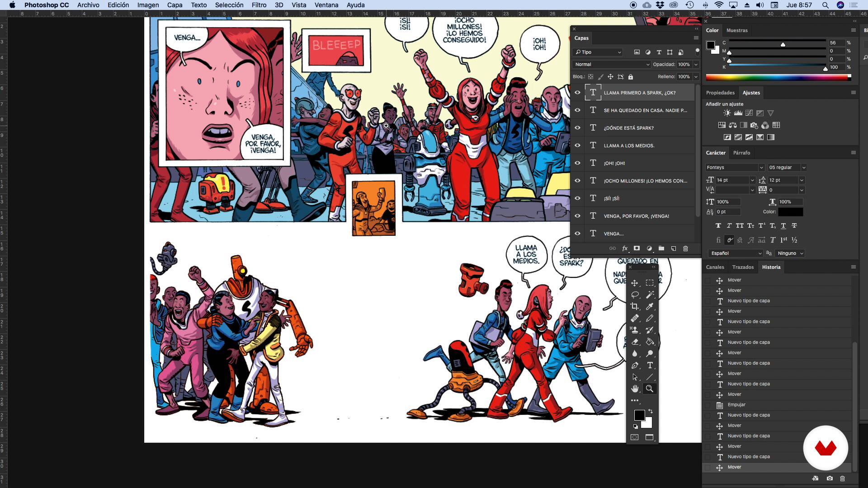Image resolution: width=868 pixels, height=488 pixels.
Task: Select the Lasso tool
Action: pos(635,295)
